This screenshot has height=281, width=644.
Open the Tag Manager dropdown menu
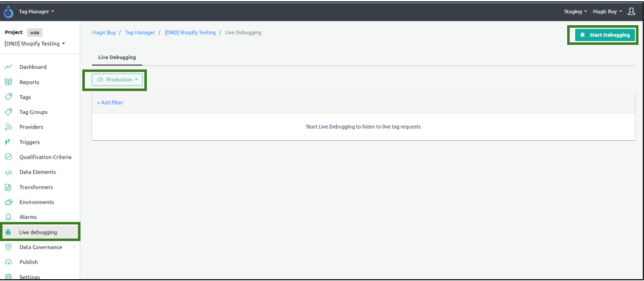pos(36,12)
